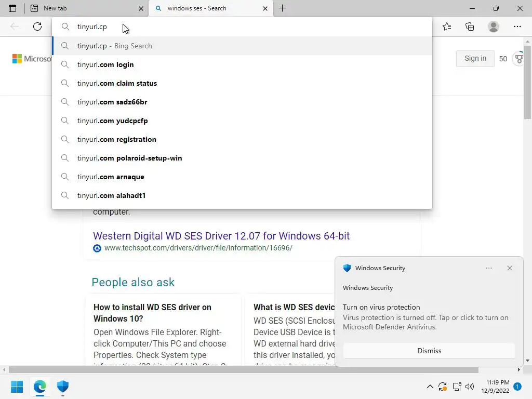Open the notification count badge
532x399 pixels.
(x=517, y=387)
